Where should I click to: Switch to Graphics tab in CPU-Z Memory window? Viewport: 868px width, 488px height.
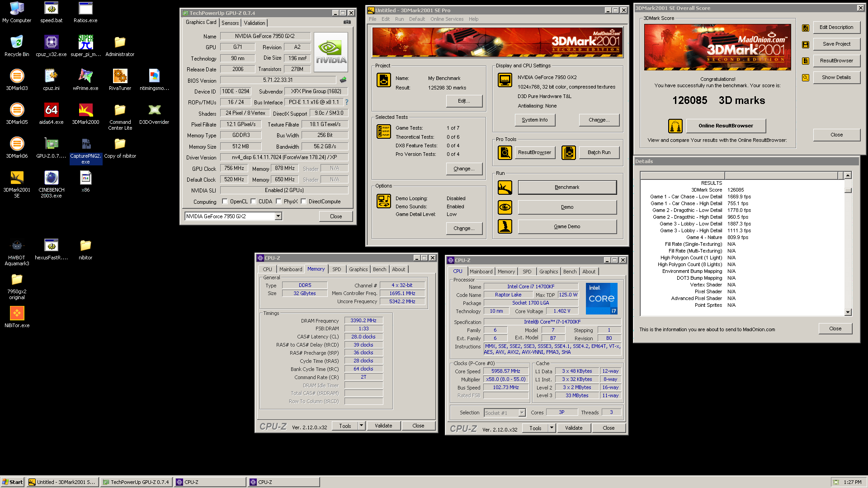click(358, 269)
